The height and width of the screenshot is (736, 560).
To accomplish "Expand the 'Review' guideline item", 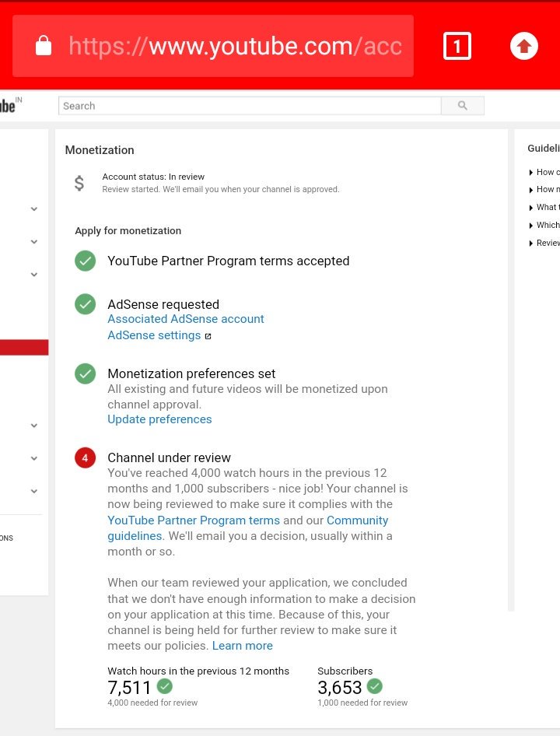I will [x=544, y=244].
